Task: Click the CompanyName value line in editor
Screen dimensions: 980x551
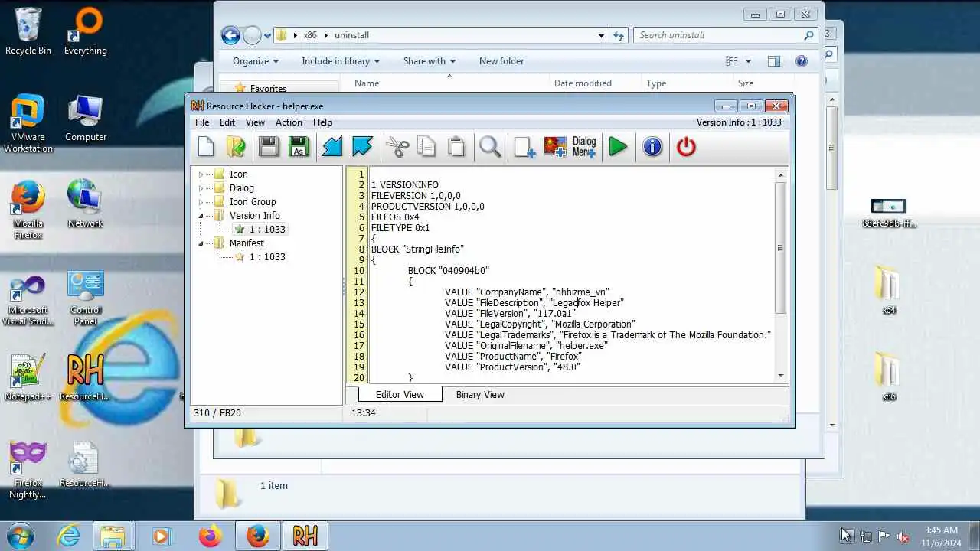Action: [527, 292]
